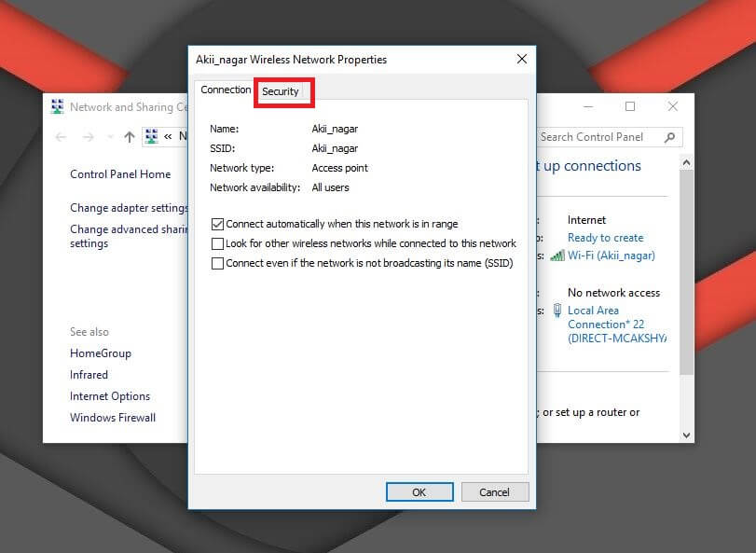Open HomeGroup under See also
This screenshot has width=756, height=553.
click(x=101, y=353)
